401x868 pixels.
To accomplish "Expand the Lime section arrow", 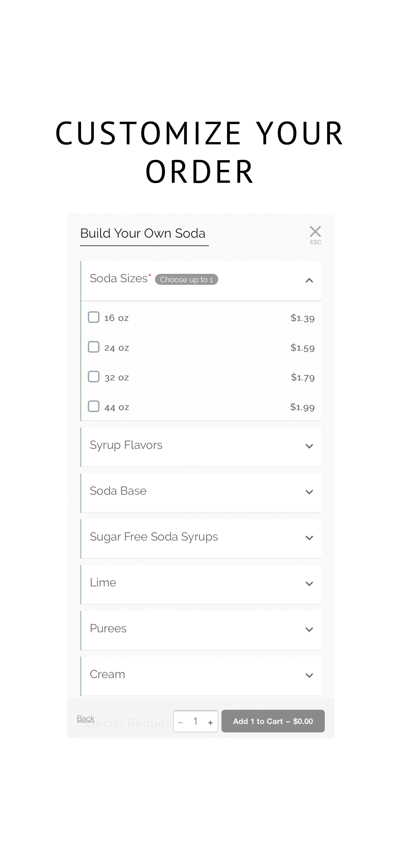I will tap(309, 584).
